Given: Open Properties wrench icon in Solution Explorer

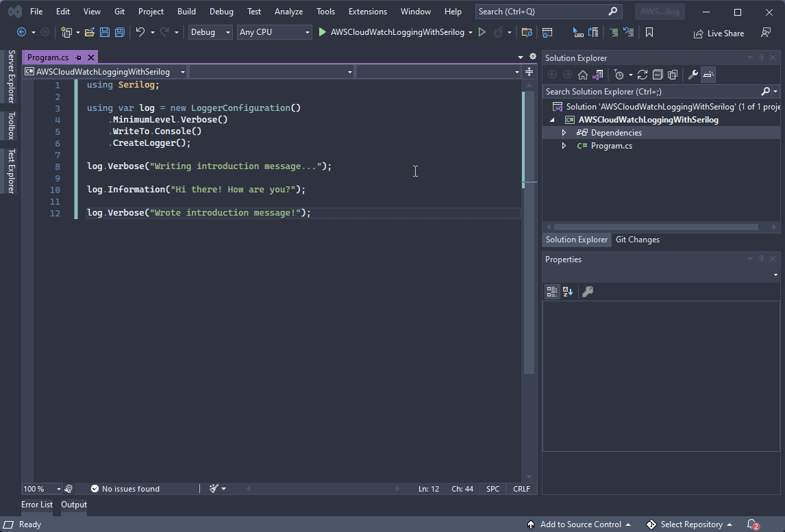Looking at the screenshot, I should [693, 75].
